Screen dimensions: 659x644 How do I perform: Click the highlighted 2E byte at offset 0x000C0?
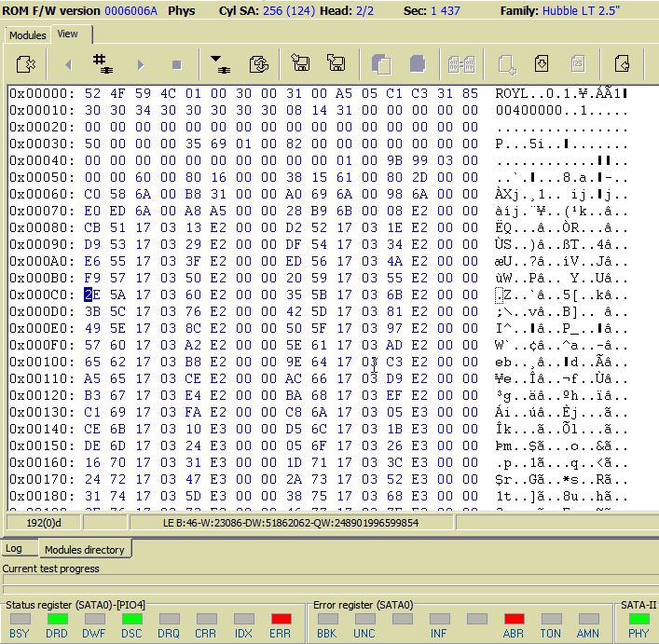[92, 295]
